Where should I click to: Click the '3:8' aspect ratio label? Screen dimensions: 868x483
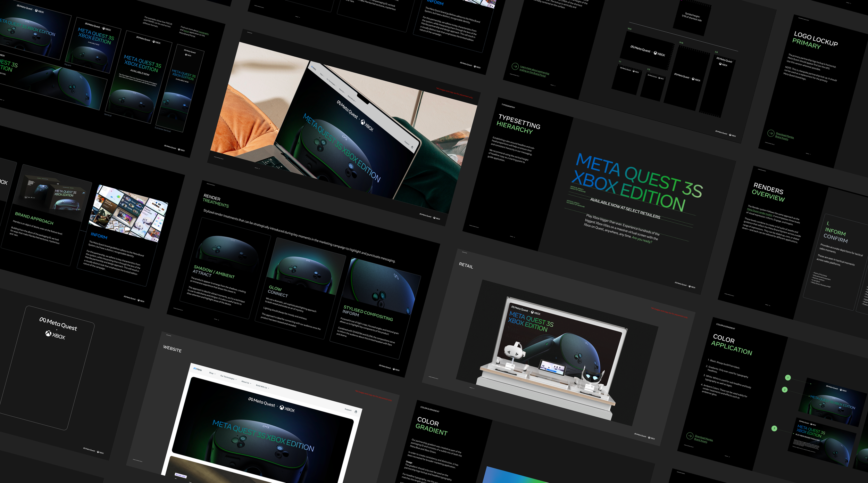[x=716, y=52]
